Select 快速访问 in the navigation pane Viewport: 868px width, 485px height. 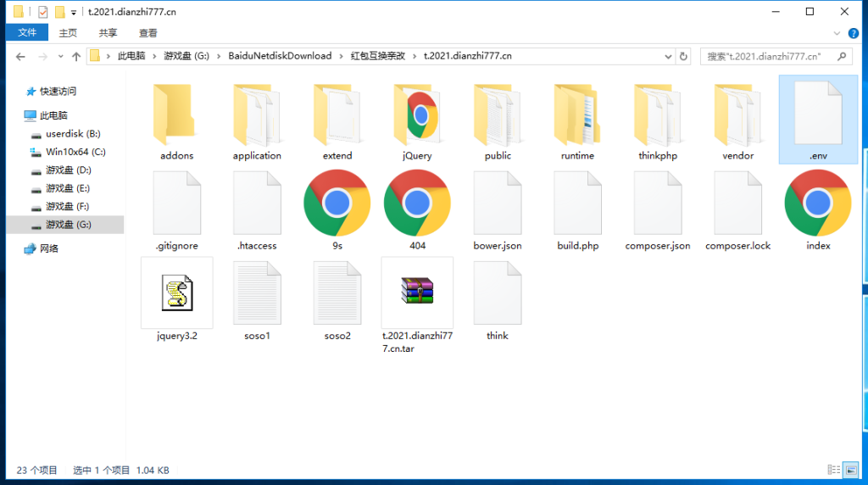click(x=58, y=92)
